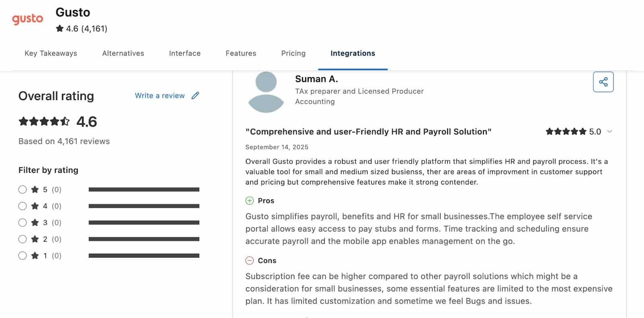Screen dimensions: 644x318
Task: Select the 5 star rating filter
Action: [23, 189]
